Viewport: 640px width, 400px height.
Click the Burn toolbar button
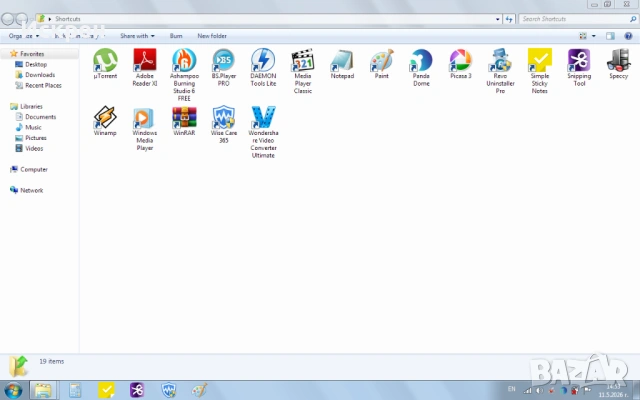click(176, 36)
